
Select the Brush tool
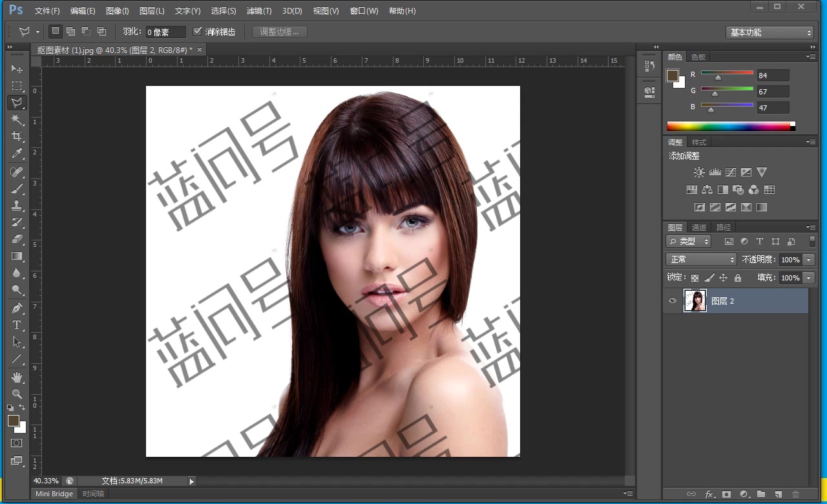(x=17, y=189)
